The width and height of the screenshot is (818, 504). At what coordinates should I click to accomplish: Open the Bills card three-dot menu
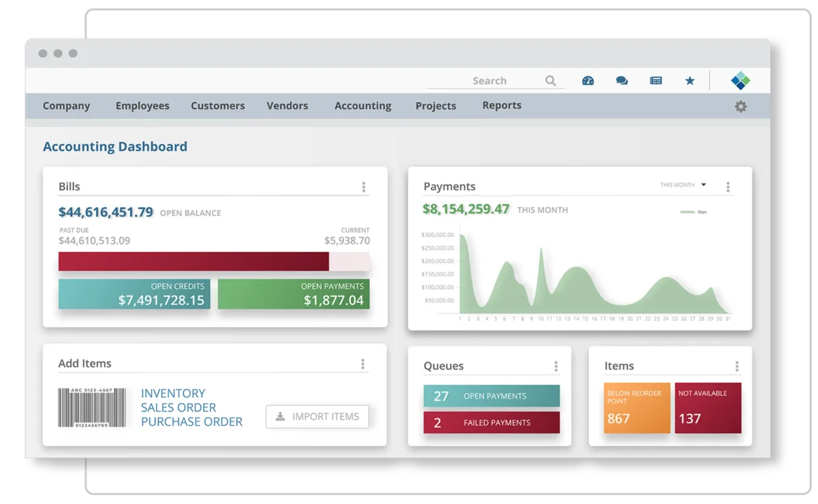pos(363,187)
